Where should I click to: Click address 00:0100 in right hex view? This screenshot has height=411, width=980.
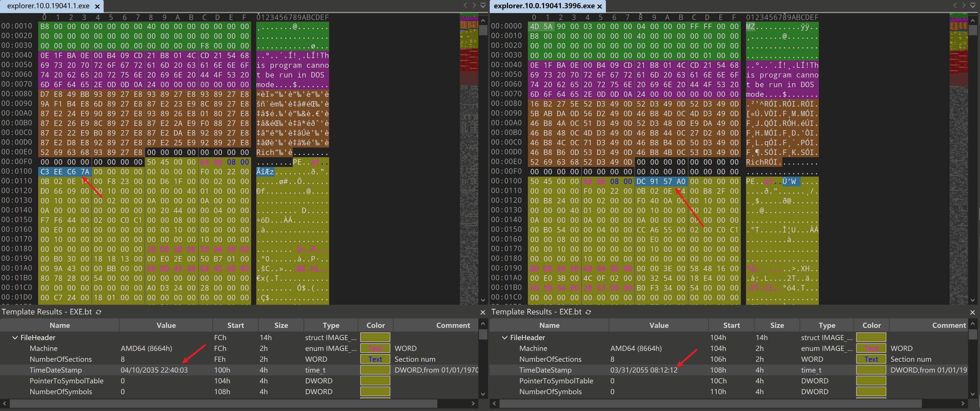coord(506,181)
